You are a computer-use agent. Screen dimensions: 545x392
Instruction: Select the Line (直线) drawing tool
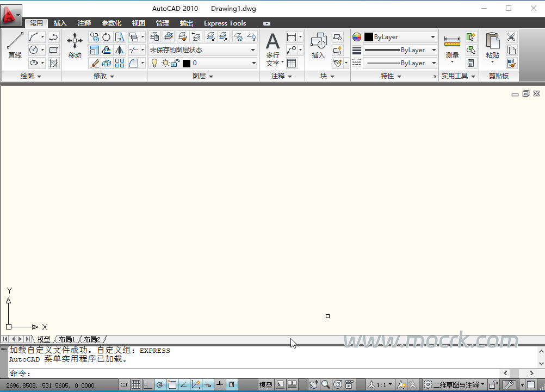tap(15, 46)
